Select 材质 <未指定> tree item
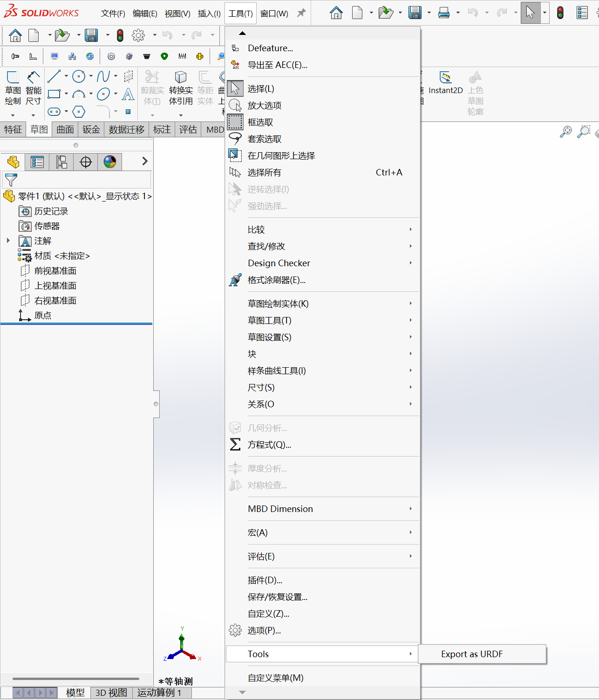This screenshot has width=599, height=700. 62,256
